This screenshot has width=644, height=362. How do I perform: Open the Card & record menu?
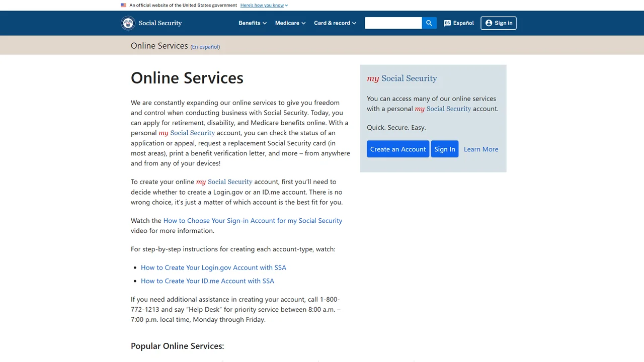pyautogui.click(x=335, y=23)
